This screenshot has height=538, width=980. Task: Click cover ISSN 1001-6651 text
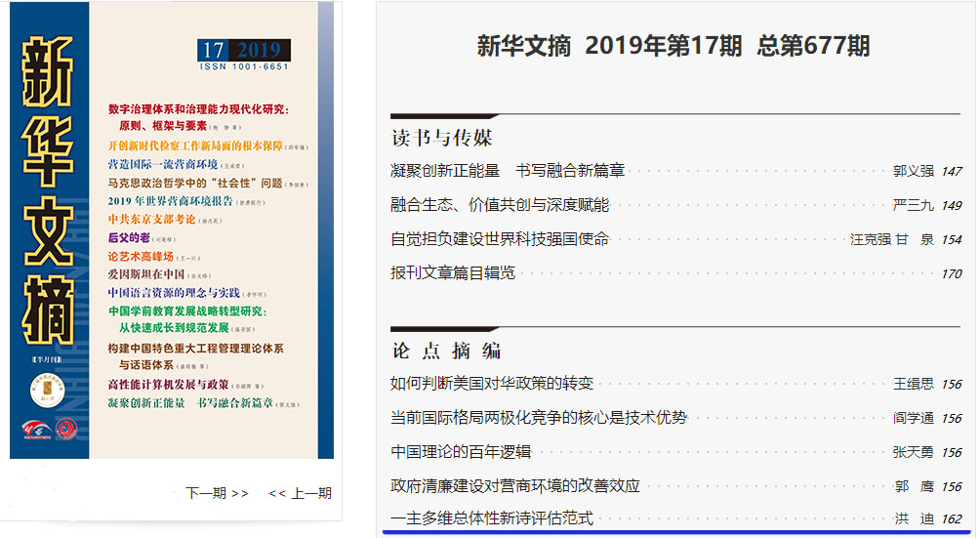click(244, 66)
